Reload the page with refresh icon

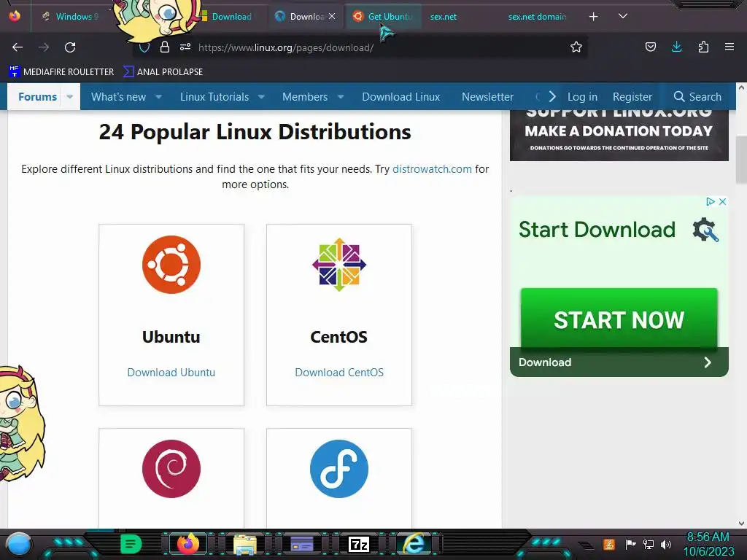(x=70, y=47)
